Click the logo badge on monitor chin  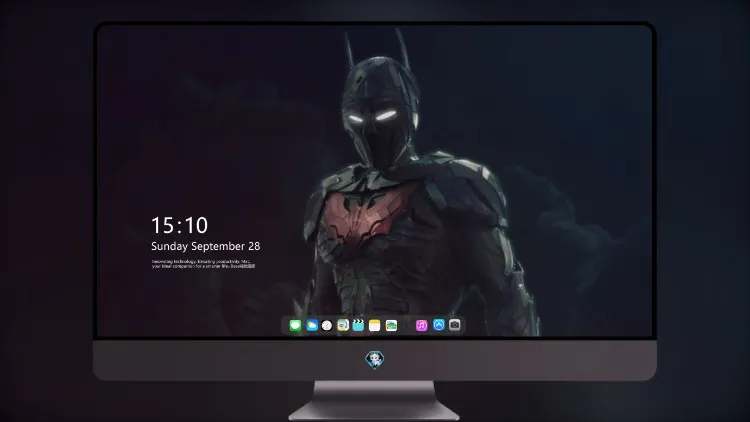coord(375,359)
